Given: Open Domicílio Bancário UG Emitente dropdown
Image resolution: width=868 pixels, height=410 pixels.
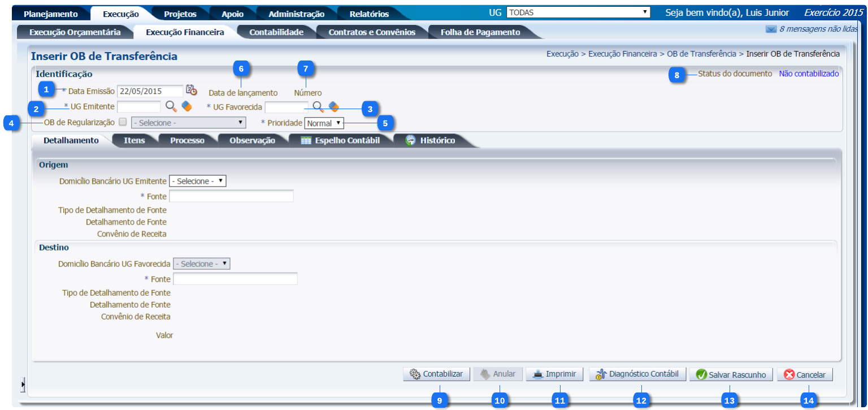Looking at the screenshot, I should [x=197, y=181].
